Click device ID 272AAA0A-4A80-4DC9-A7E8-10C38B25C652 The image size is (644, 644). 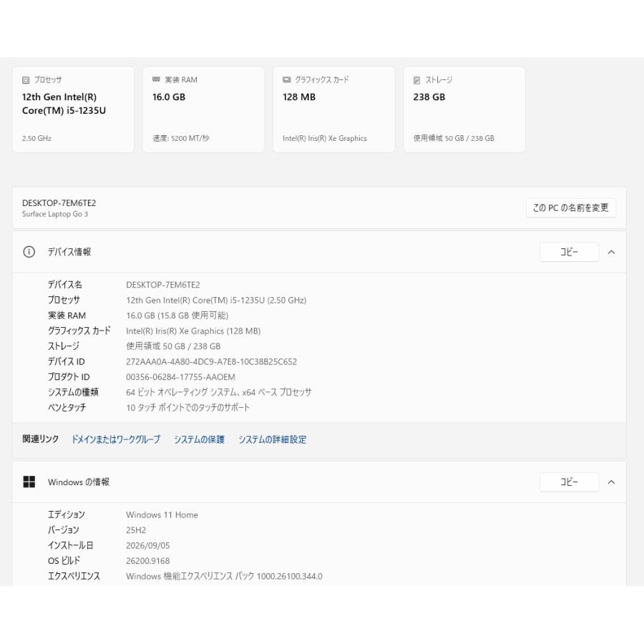(x=211, y=362)
